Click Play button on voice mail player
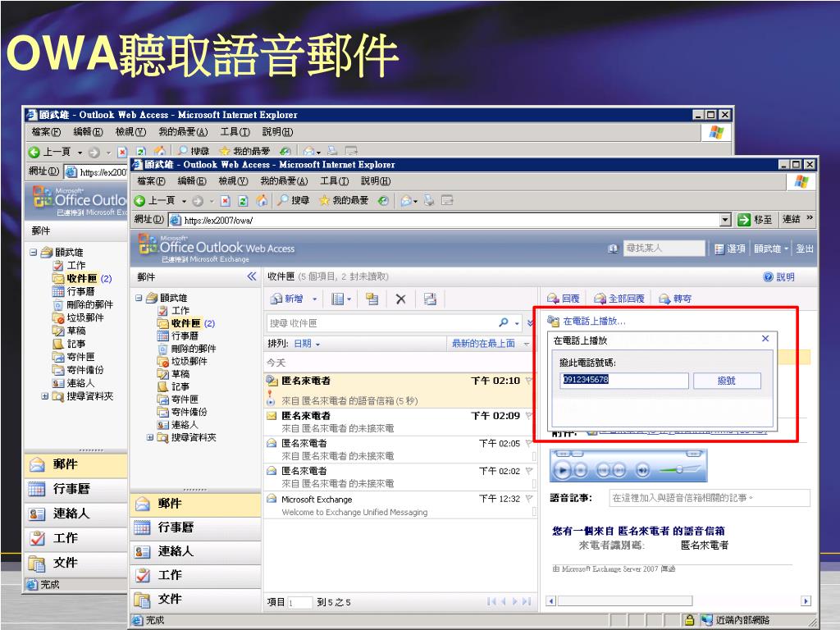The width and height of the screenshot is (840, 630). click(562, 470)
